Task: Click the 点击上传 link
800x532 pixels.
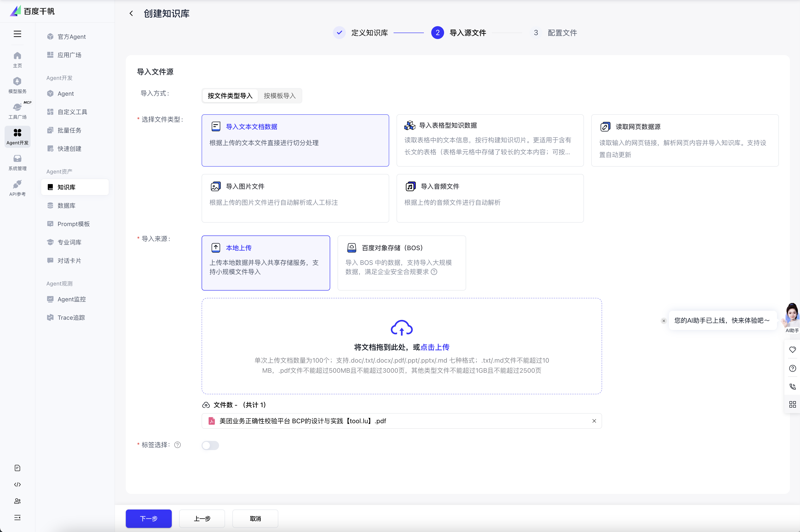Action: click(435, 347)
